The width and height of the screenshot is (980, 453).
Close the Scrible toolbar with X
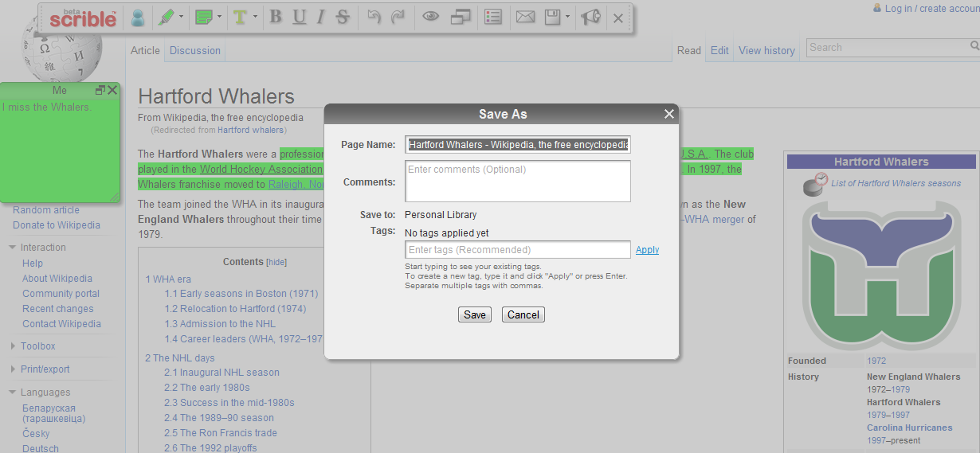tap(618, 18)
